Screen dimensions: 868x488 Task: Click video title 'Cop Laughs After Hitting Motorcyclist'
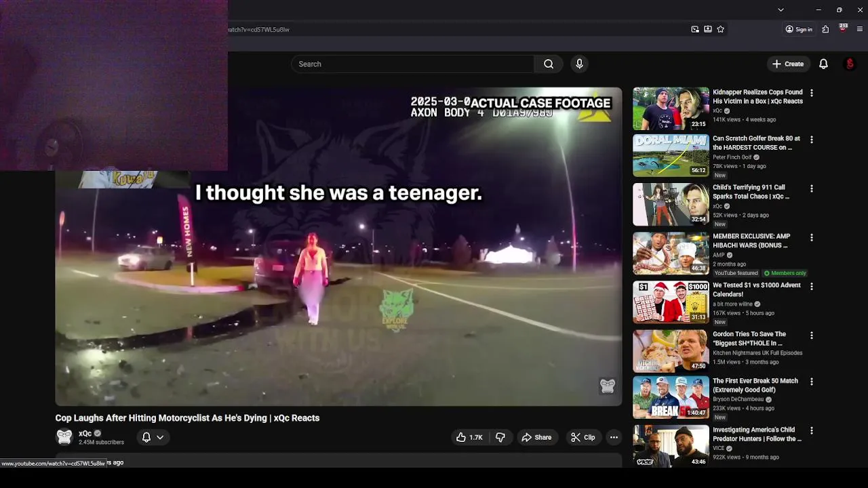click(x=187, y=418)
